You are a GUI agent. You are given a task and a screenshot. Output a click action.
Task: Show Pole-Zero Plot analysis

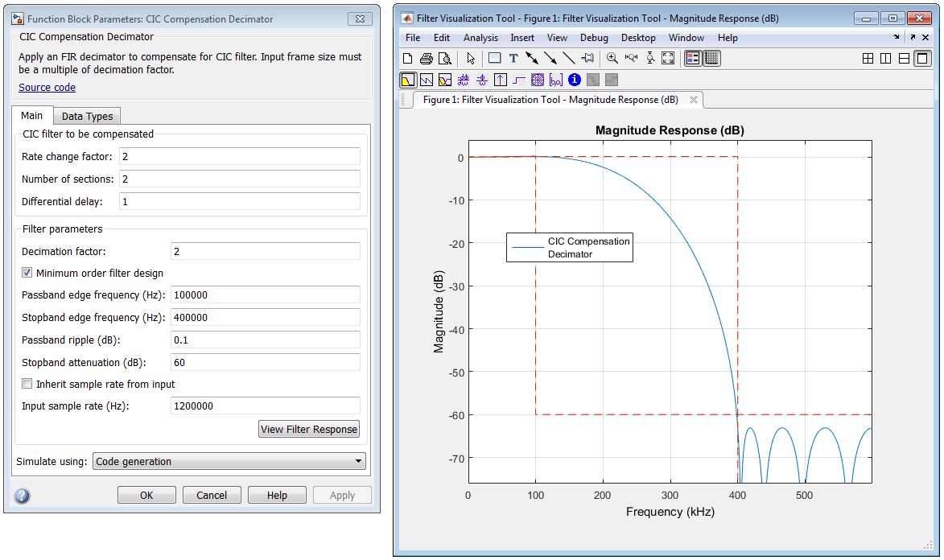538,80
